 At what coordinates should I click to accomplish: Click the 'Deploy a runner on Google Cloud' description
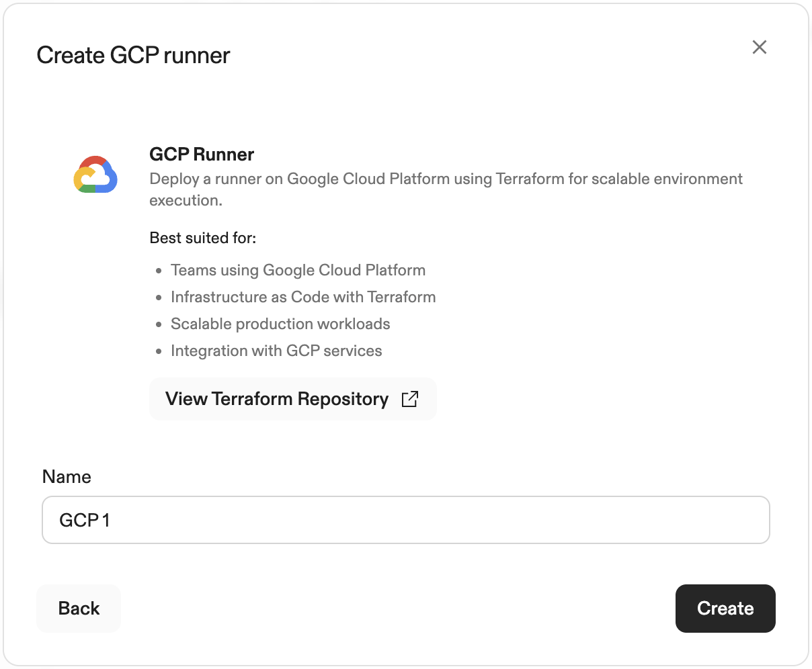446,189
